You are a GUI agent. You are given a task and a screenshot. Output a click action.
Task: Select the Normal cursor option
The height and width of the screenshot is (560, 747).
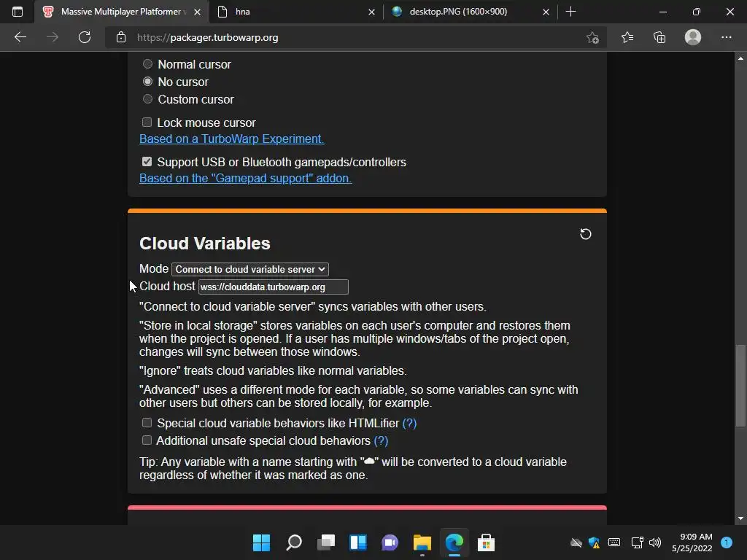(x=147, y=64)
